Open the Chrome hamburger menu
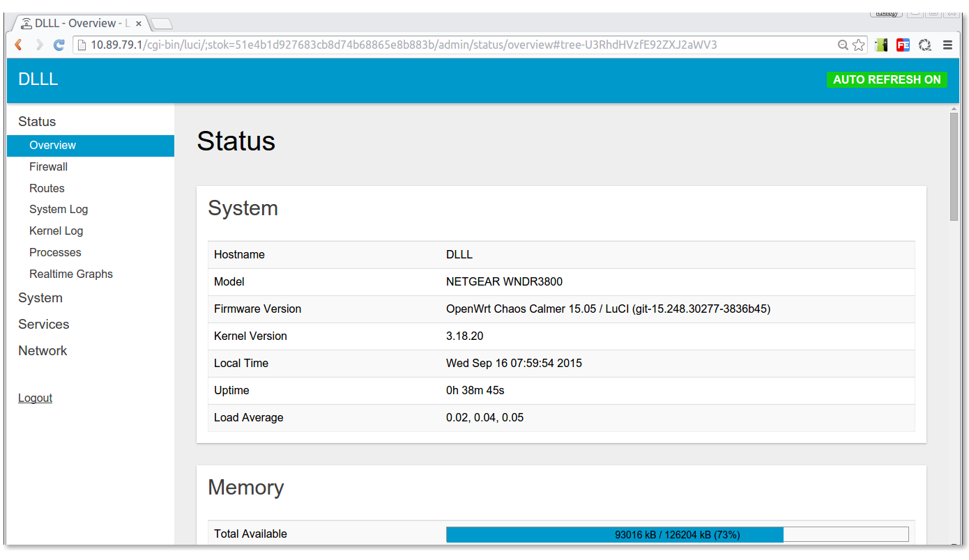 [x=947, y=45]
